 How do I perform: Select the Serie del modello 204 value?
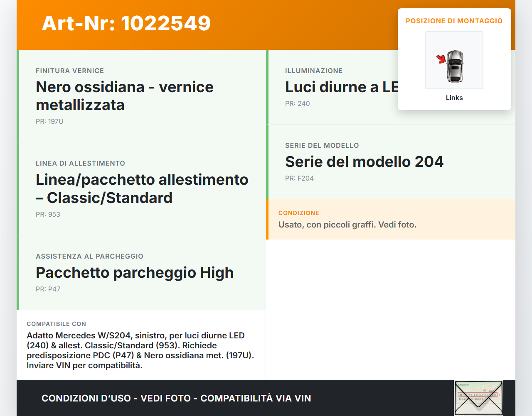coord(364,162)
